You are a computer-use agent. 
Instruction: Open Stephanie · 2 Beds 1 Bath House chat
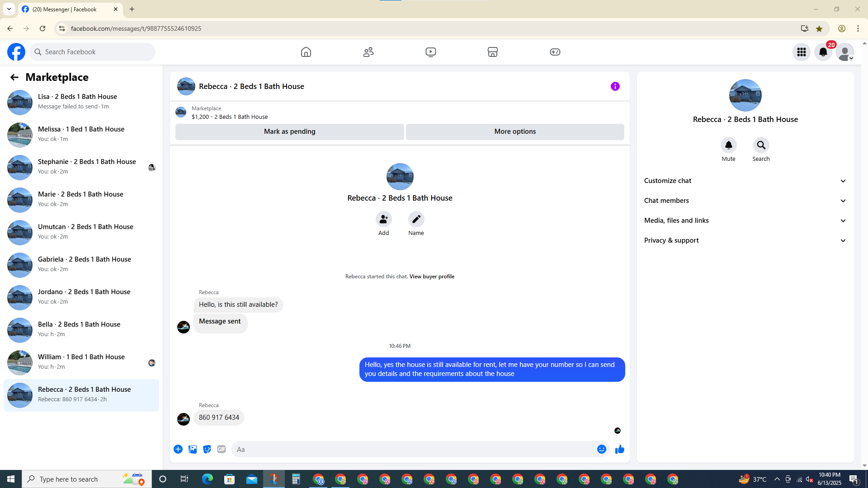[81, 167]
